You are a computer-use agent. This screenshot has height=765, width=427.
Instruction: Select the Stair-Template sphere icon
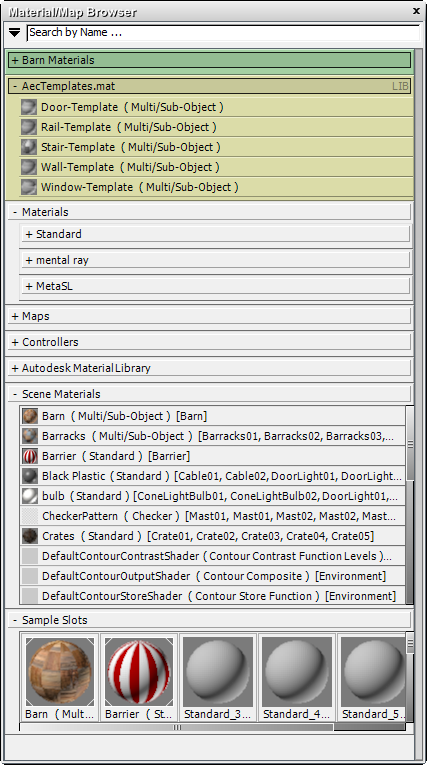point(29,147)
